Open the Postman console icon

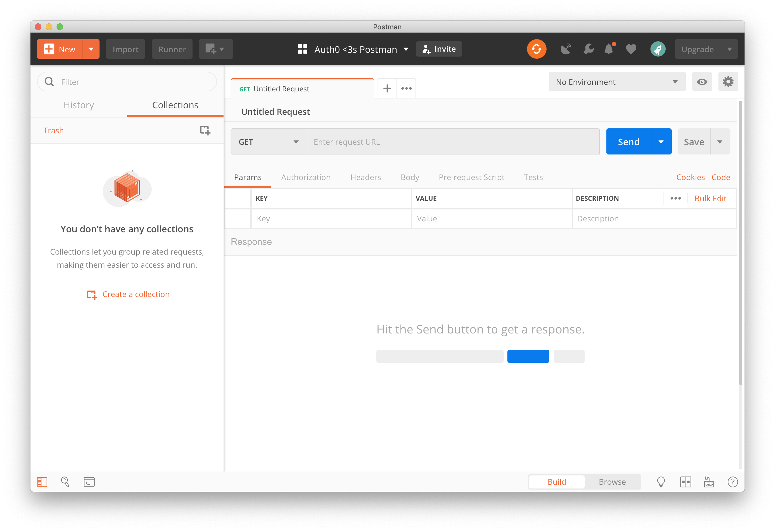click(x=89, y=482)
